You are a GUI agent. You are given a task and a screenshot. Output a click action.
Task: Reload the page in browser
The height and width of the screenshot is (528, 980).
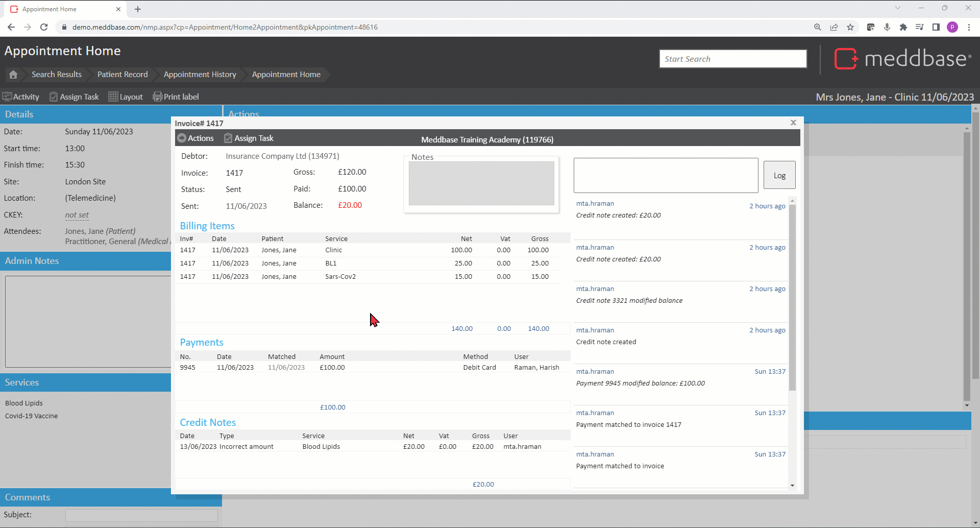(x=44, y=27)
